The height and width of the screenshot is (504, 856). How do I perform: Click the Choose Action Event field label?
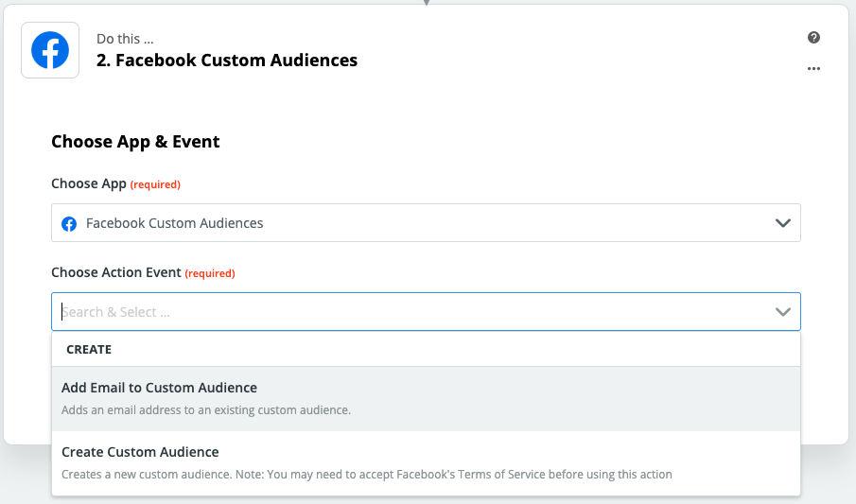point(115,272)
